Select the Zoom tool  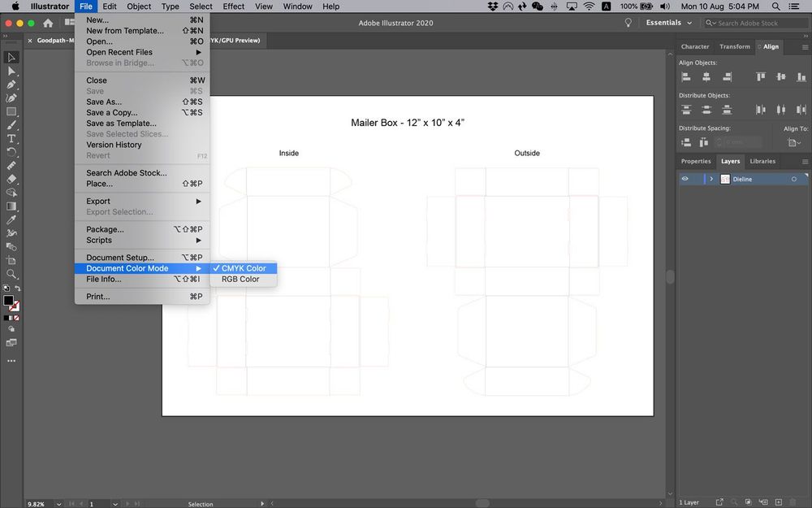coord(11,274)
